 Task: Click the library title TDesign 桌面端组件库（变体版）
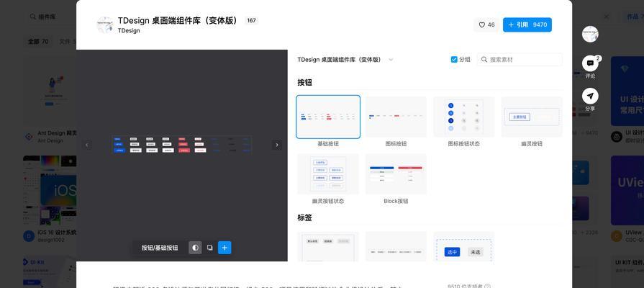178,21
